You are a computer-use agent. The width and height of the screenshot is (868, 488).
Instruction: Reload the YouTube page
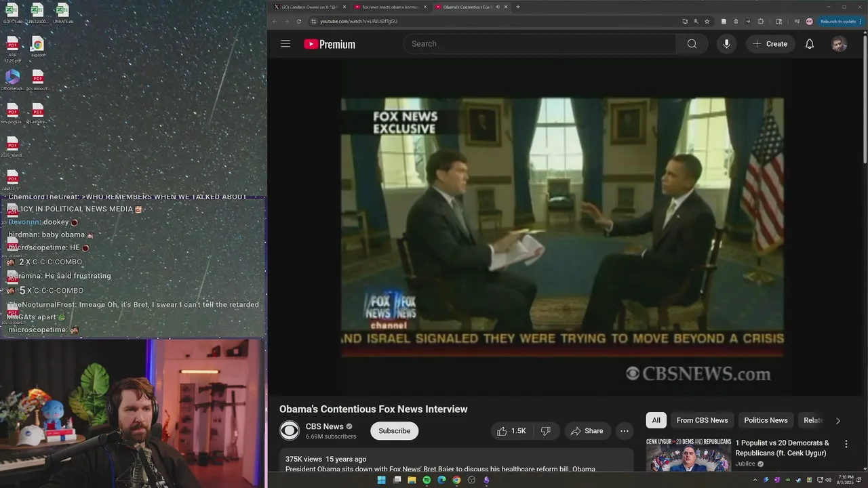point(299,21)
